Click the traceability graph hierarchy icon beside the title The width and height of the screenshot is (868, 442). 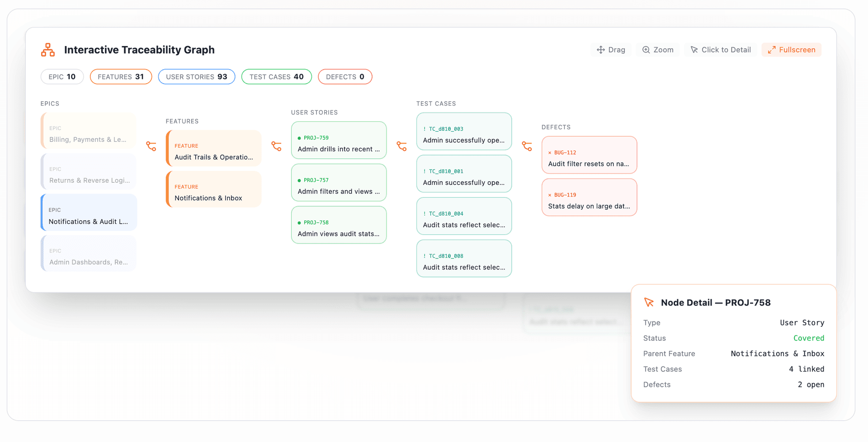click(47, 50)
